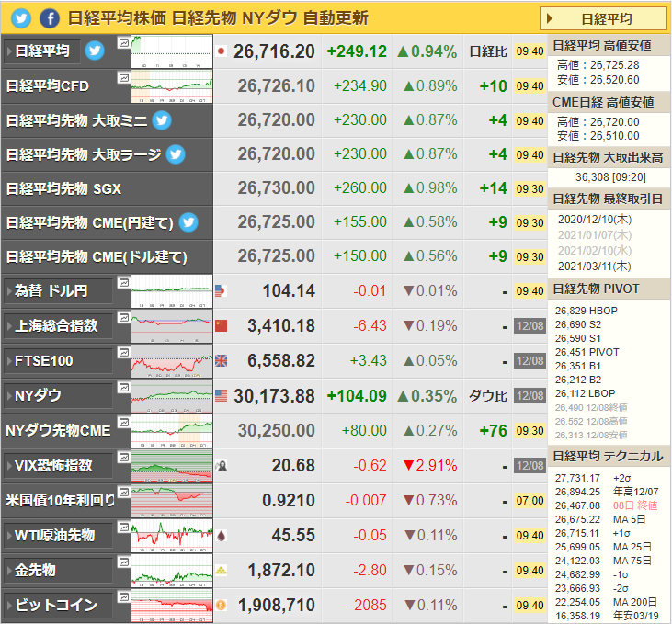Click the 25,699.05 MA 25日 entry
The width and height of the screenshot is (672, 624).
(x=603, y=547)
